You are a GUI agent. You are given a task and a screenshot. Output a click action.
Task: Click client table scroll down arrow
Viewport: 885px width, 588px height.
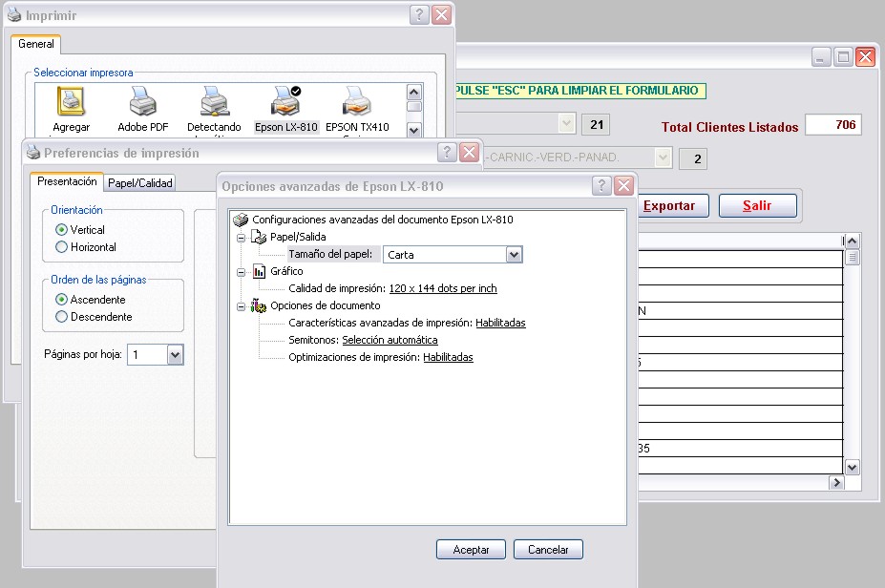click(853, 467)
